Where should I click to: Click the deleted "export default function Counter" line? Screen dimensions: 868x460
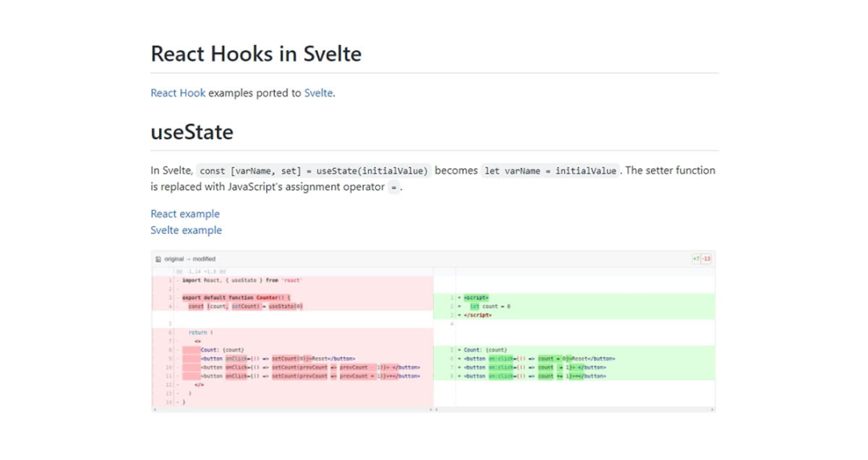pos(236,298)
